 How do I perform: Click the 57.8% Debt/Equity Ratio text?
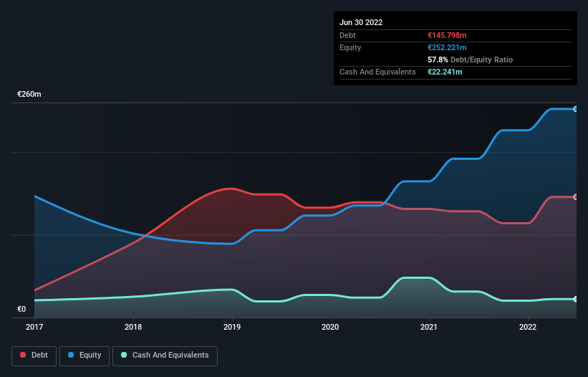pyautogui.click(x=471, y=59)
